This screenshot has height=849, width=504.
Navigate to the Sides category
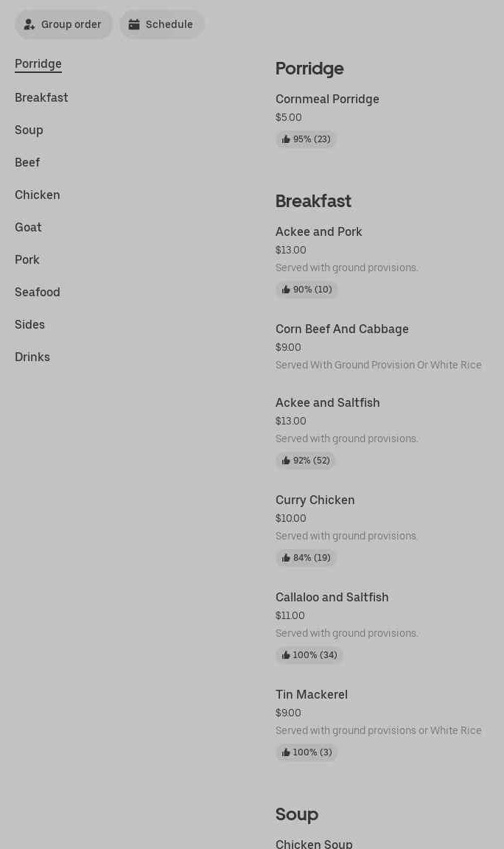[x=29, y=324]
